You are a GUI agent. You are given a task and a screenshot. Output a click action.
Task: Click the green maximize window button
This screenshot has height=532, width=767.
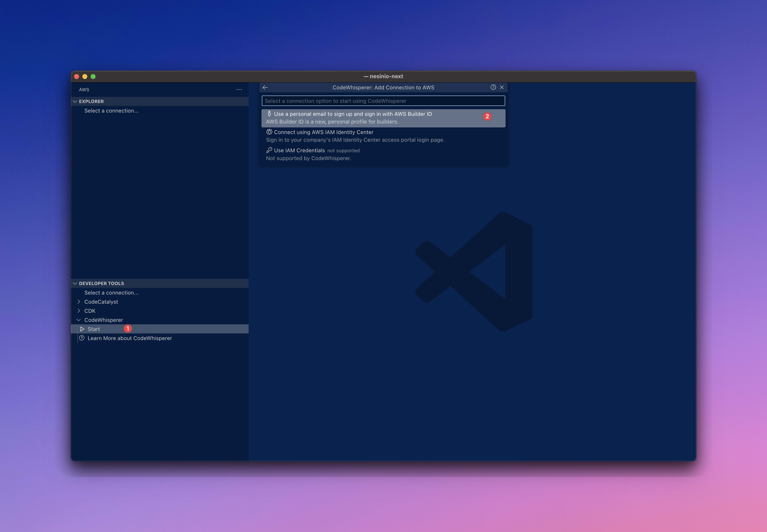[x=93, y=76]
